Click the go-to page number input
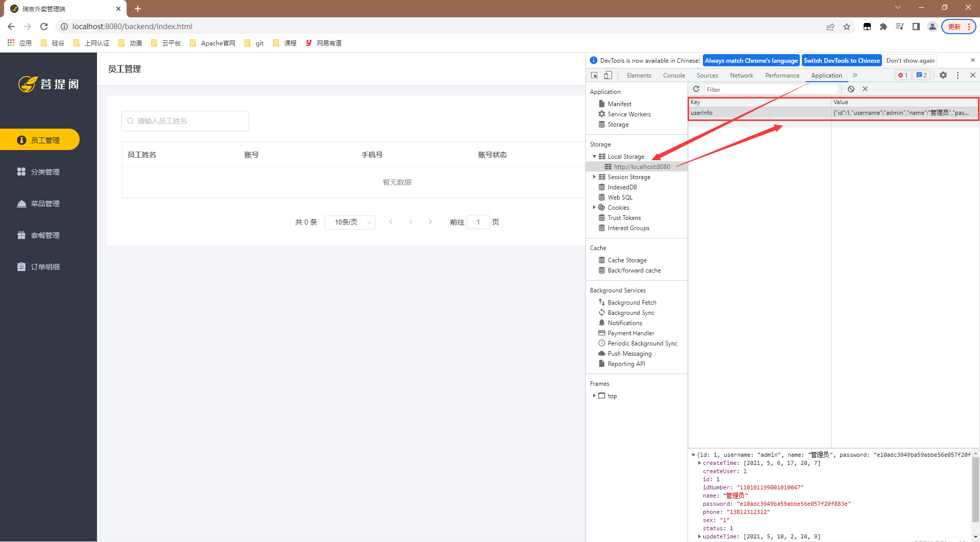The width and height of the screenshot is (980, 542). [478, 222]
